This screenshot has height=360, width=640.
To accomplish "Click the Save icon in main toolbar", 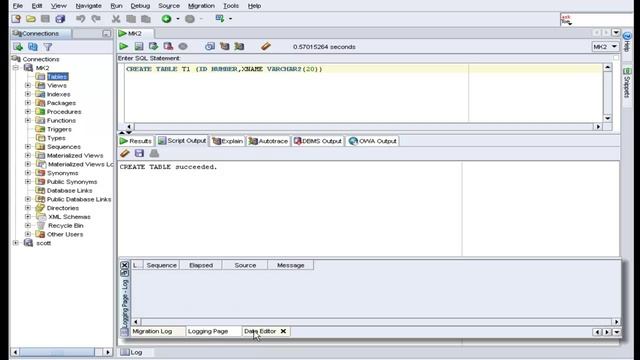I will tap(45, 19).
